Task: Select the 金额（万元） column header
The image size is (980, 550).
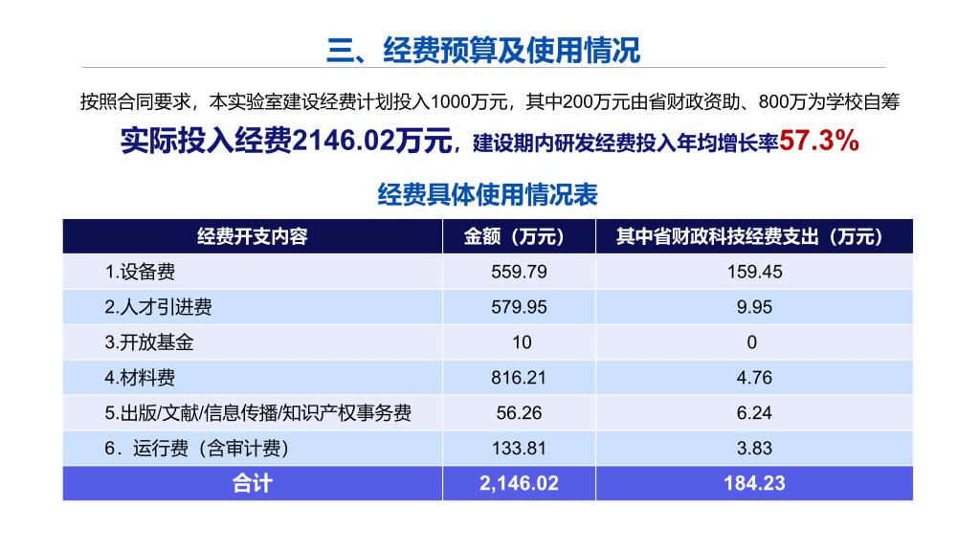Action: coord(519,236)
